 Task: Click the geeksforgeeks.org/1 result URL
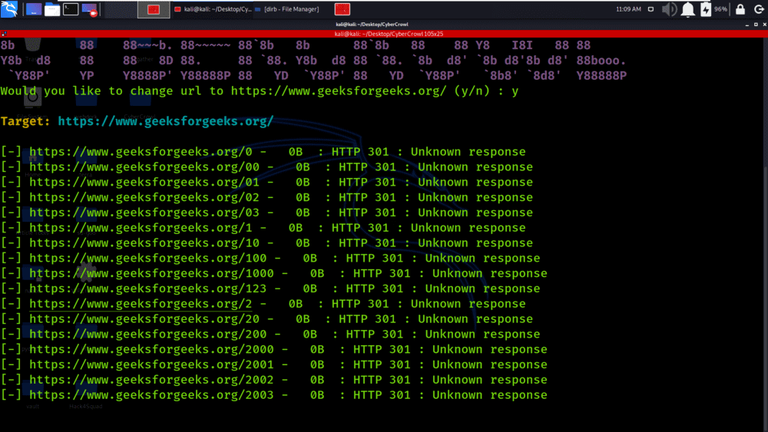click(x=141, y=228)
